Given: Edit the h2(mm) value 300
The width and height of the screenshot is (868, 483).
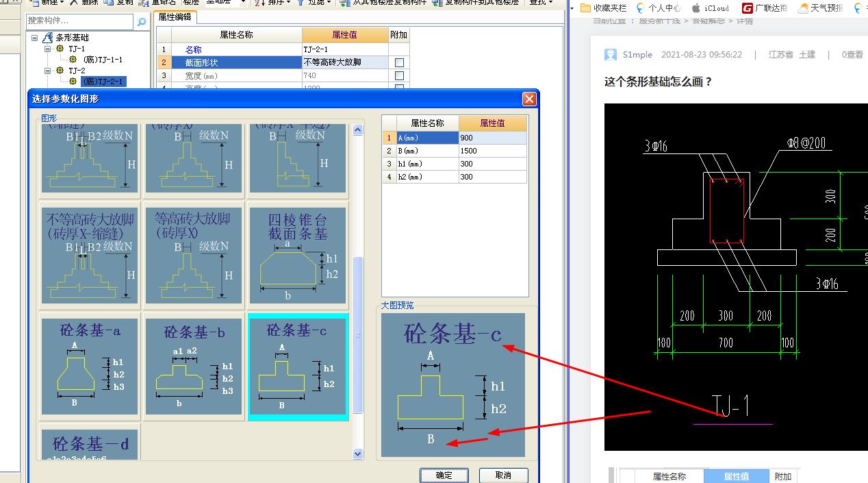Looking at the screenshot, I should pyautogui.click(x=493, y=177).
